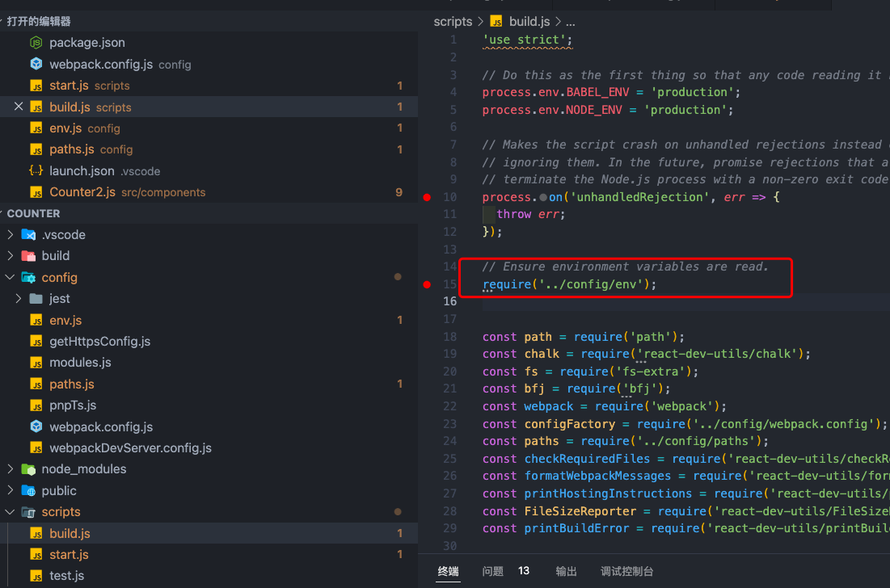The image size is (890, 588).
Task: Toggle the breakpoint on line 15
Action: pyautogui.click(x=427, y=283)
